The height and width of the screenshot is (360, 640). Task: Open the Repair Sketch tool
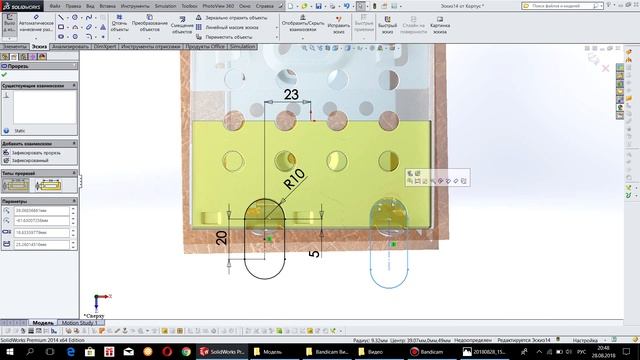[338, 25]
